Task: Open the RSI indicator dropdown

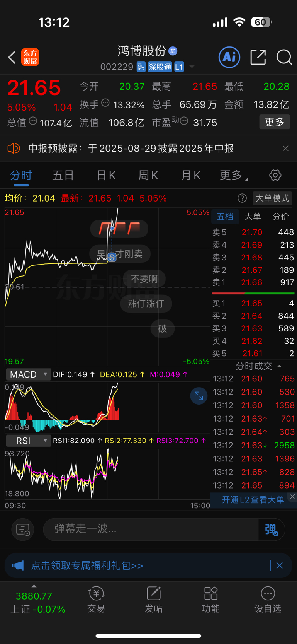Action: click(x=28, y=441)
